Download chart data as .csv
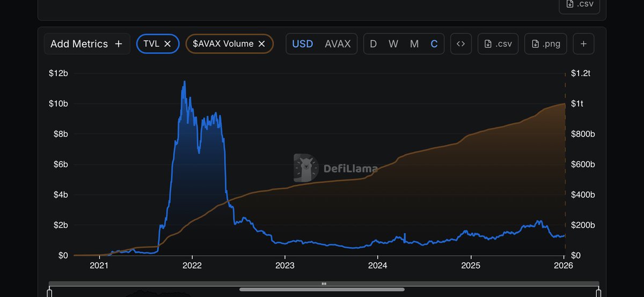Image resolution: width=644 pixels, height=297 pixels. (x=498, y=44)
